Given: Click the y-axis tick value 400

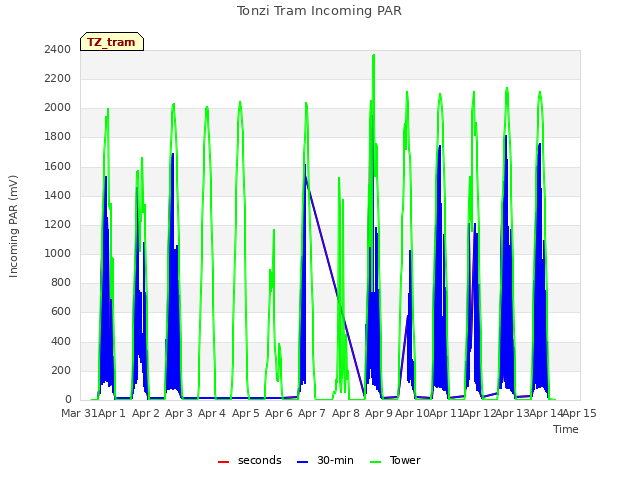Looking at the screenshot, I should pos(61,341).
